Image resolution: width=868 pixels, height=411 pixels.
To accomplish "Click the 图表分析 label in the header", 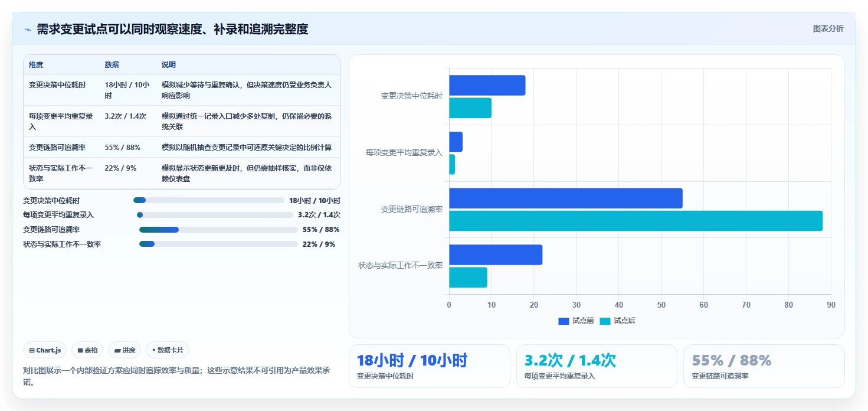I will click(x=828, y=28).
